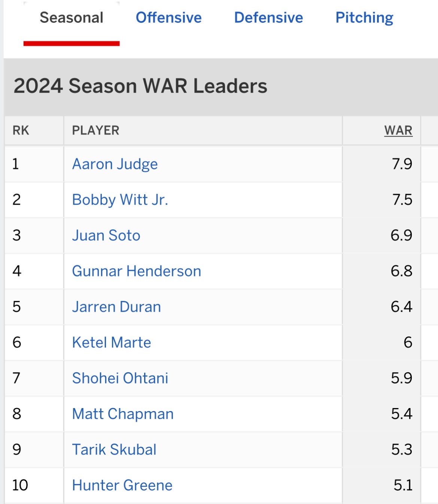Go to the Pitching tab
This screenshot has height=504, width=438.
[x=364, y=18]
